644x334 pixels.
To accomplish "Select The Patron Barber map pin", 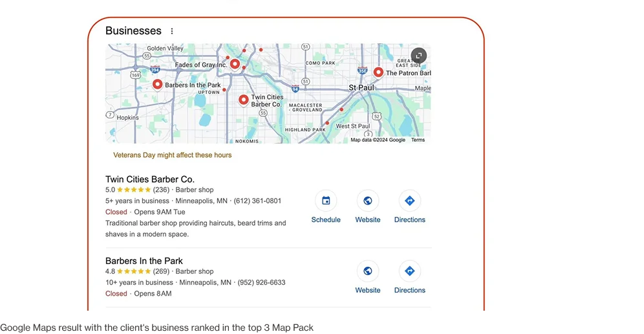I will [378, 72].
